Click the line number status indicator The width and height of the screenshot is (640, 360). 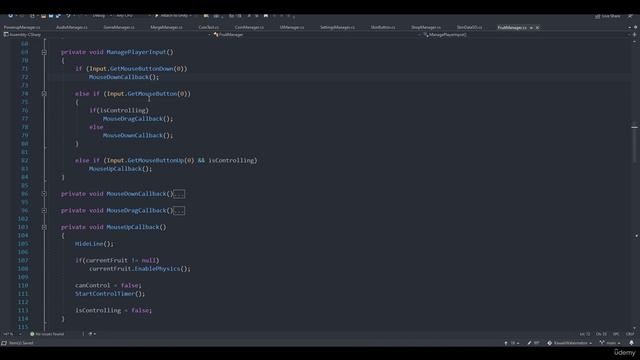pos(584,334)
